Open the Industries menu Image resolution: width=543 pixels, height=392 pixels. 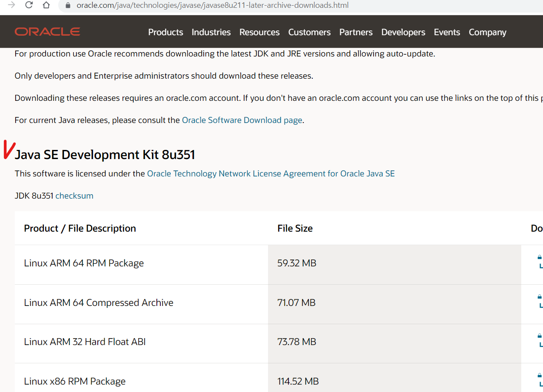tap(211, 32)
